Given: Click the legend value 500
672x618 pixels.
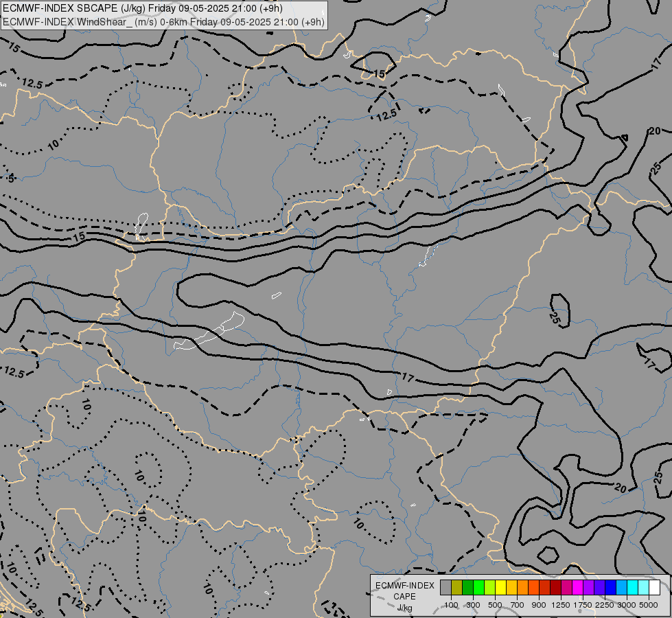Looking at the screenshot, I should click(495, 605).
